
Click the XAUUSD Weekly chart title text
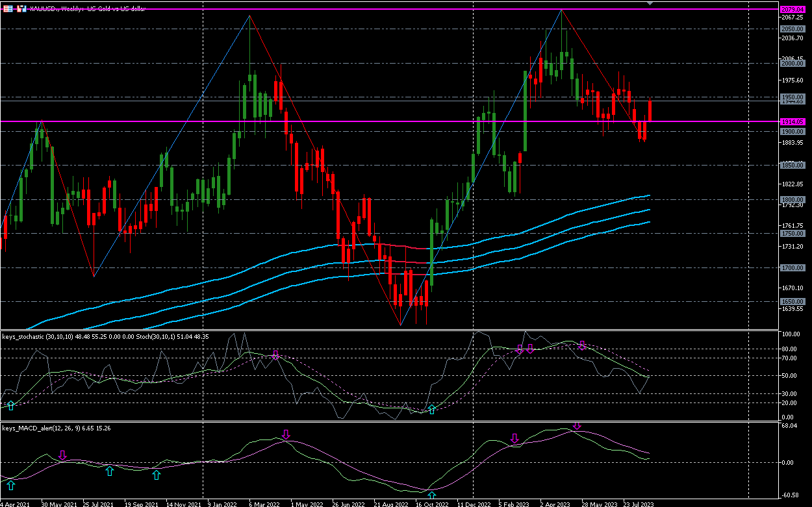[88, 8]
